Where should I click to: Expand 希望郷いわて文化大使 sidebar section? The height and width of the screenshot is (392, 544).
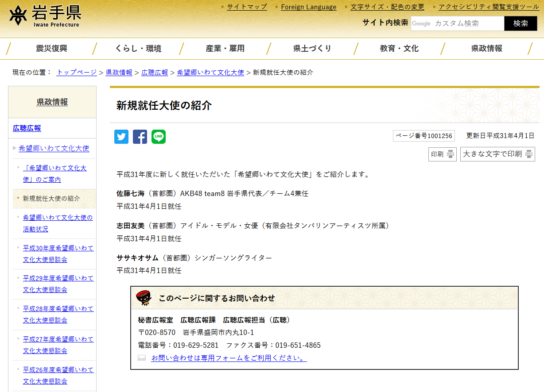point(54,148)
